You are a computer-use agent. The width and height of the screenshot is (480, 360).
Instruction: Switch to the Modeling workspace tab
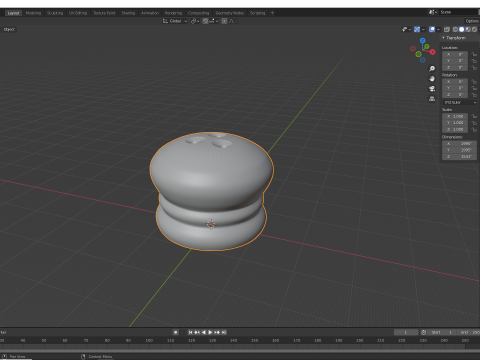pos(33,13)
